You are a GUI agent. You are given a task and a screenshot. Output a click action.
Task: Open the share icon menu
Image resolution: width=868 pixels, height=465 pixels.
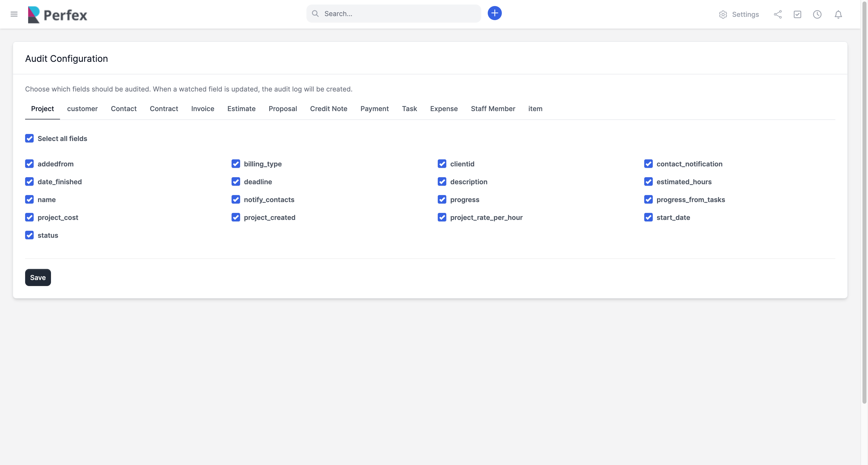click(x=778, y=15)
